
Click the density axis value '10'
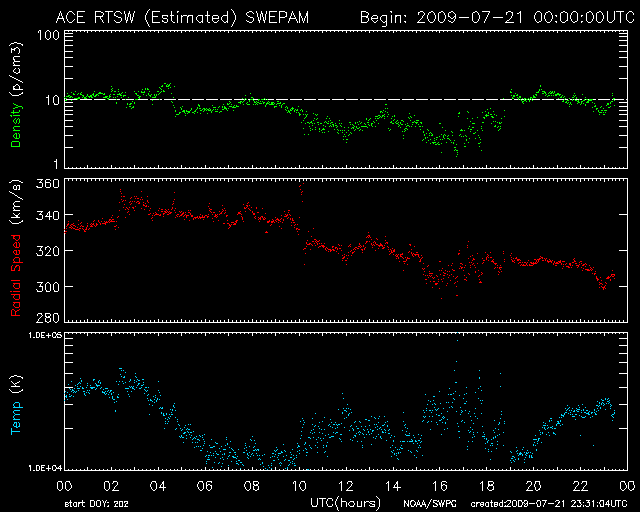[52, 100]
